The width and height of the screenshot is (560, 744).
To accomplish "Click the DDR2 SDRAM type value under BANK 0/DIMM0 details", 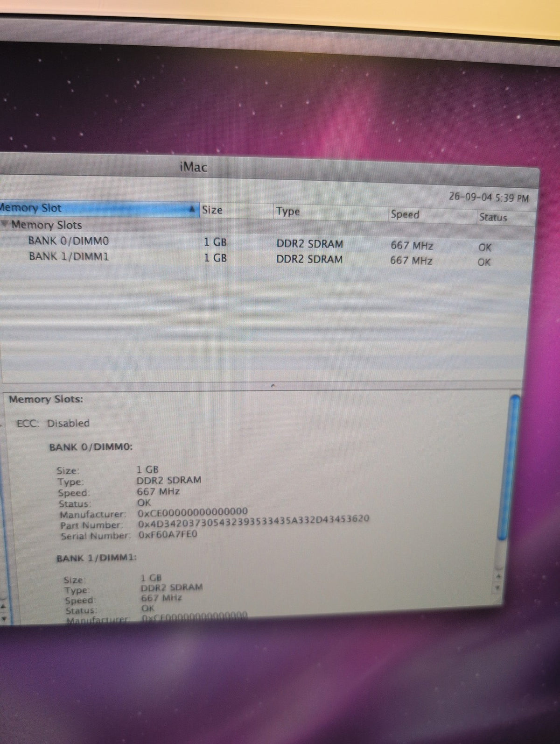I will click(x=169, y=480).
